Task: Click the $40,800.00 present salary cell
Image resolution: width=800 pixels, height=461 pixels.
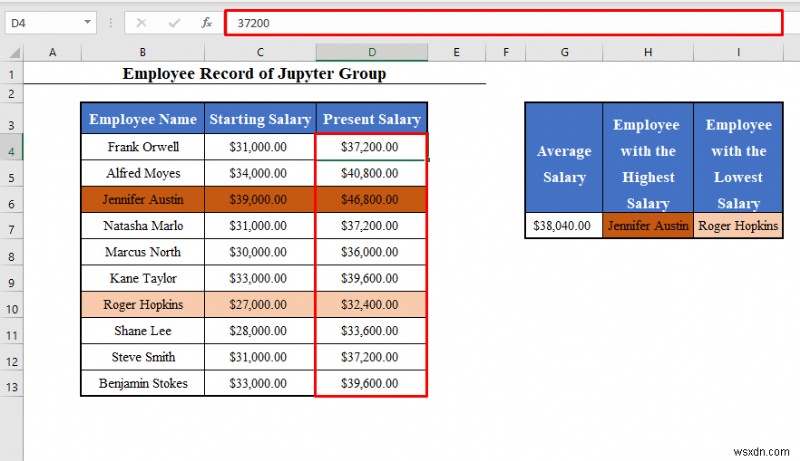Action: [x=370, y=173]
